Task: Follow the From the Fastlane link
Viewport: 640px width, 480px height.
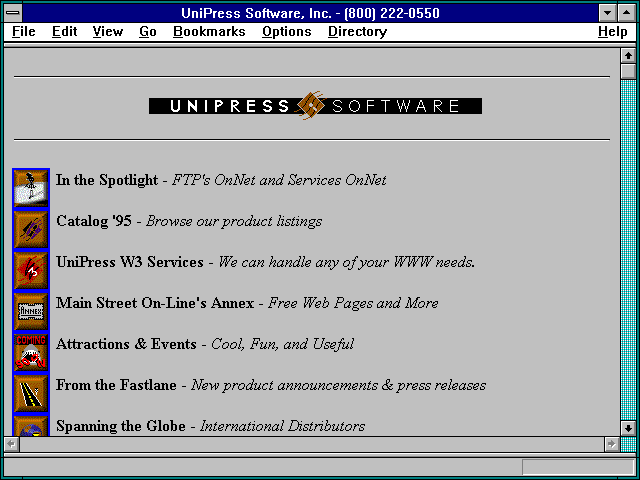Action: (x=116, y=385)
